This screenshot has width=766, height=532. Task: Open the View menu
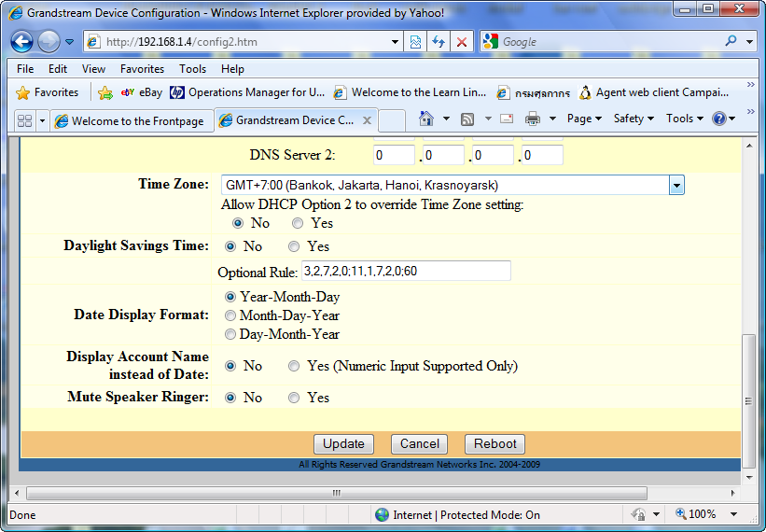click(93, 69)
